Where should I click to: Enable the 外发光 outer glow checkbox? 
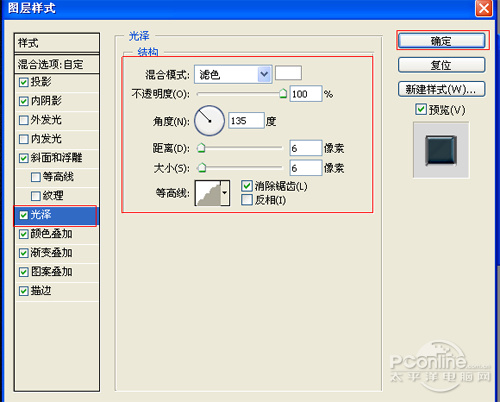coord(23,120)
